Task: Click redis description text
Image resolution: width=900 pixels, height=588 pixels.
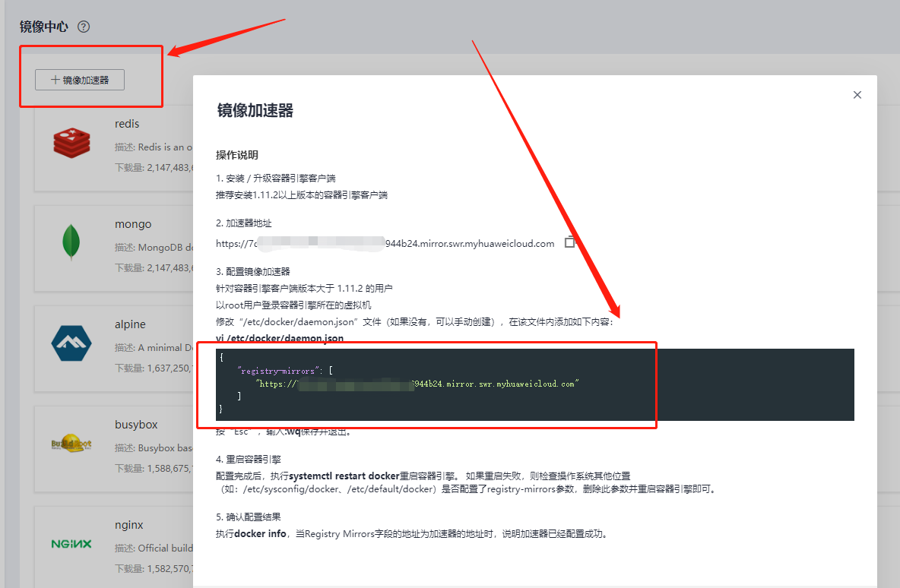Action: 154,147
